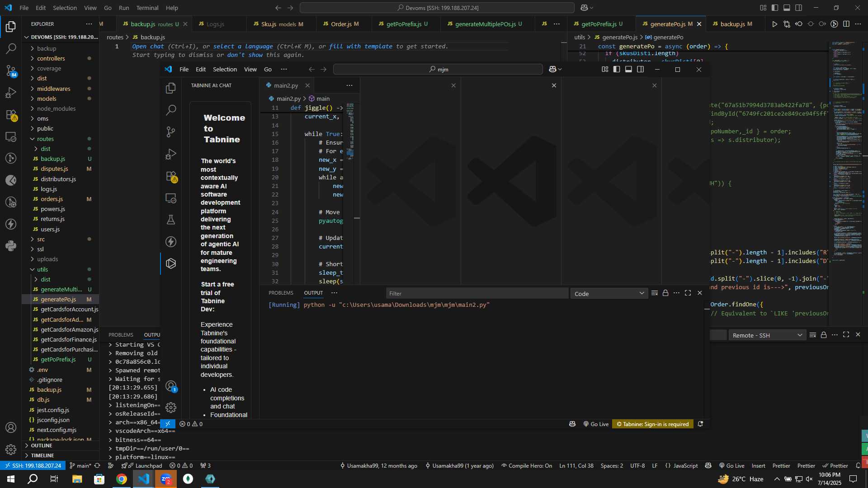Toggle panel in main window title bar
Viewport: 868px width, 488px height.
tap(787, 8)
